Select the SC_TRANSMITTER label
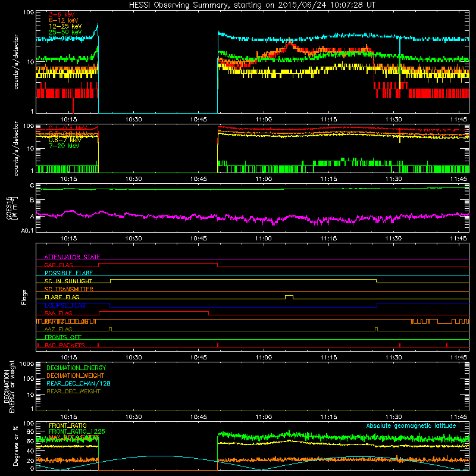Viewport: 476px width, 476px height. 69,289
